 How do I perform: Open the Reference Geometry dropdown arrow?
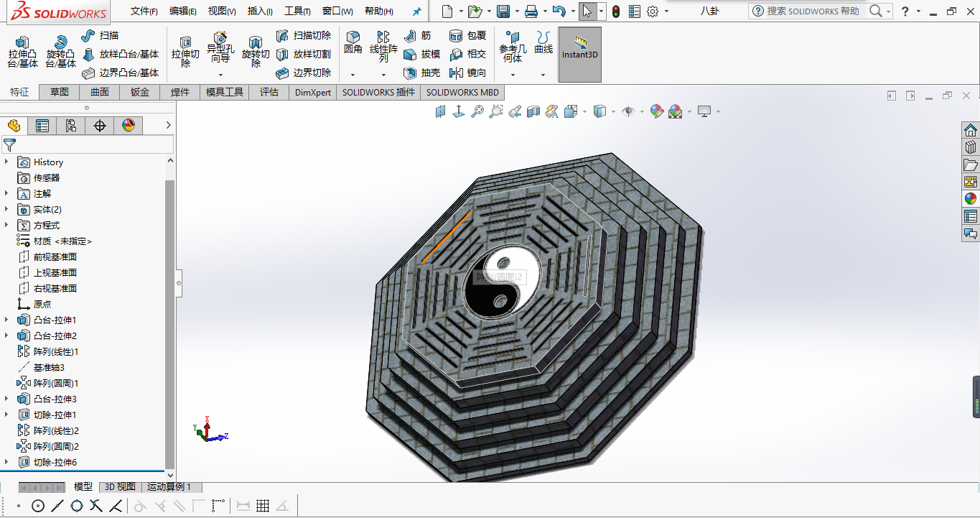pyautogui.click(x=513, y=75)
